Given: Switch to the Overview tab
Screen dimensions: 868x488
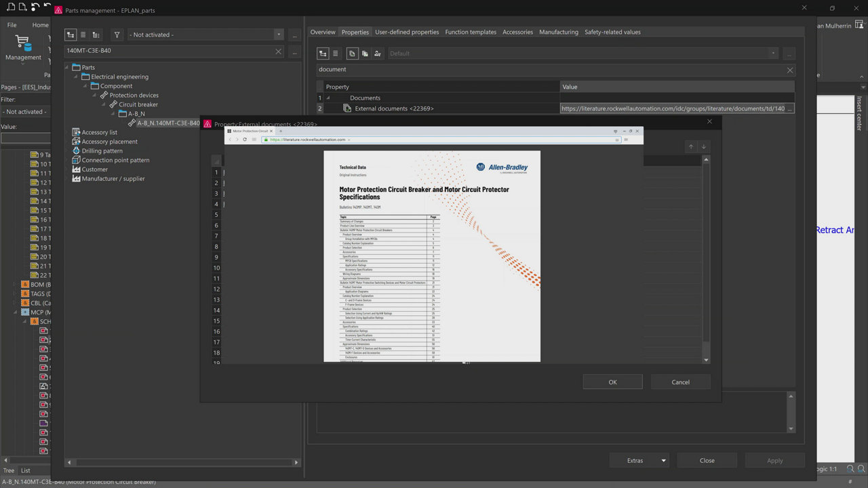Looking at the screenshot, I should [323, 32].
